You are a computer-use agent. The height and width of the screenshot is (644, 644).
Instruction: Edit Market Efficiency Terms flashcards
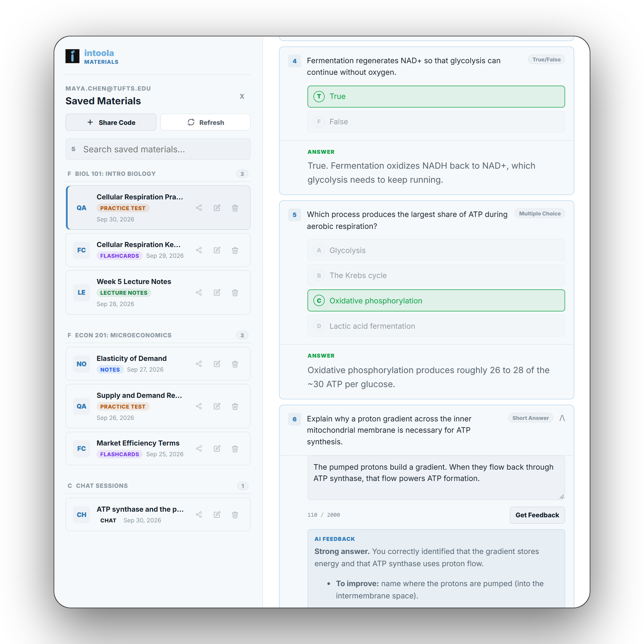(x=217, y=449)
